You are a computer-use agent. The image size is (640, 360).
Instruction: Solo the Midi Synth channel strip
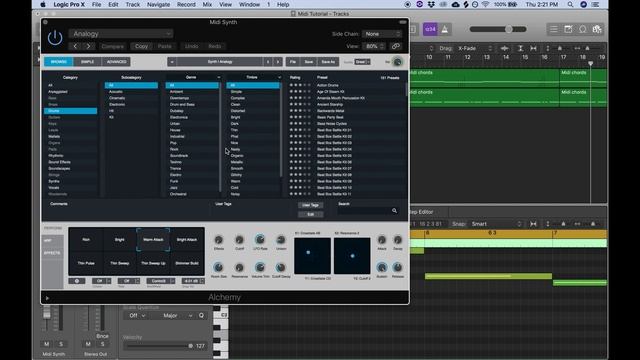61,344
